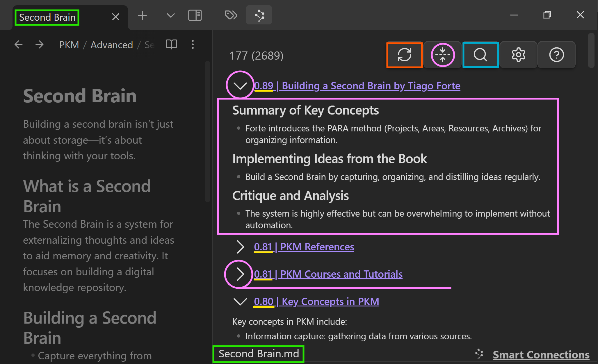Click the Smart Connections footer link

tap(541, 355)
